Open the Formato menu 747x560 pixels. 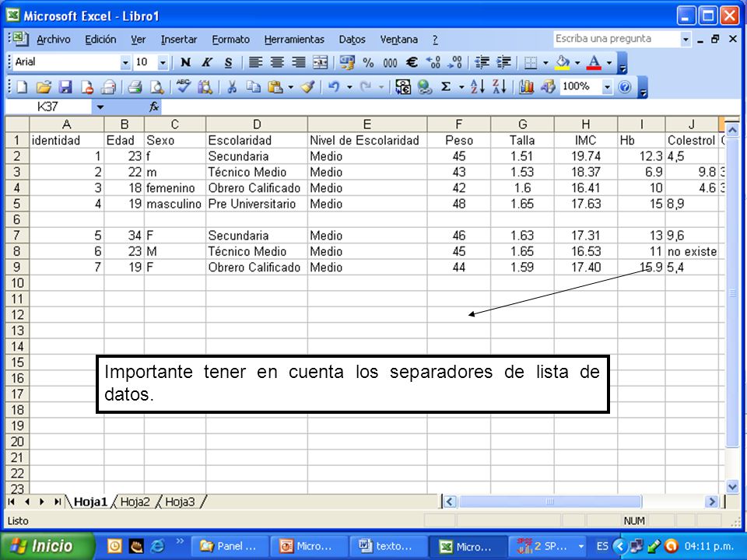coord(230,40)
